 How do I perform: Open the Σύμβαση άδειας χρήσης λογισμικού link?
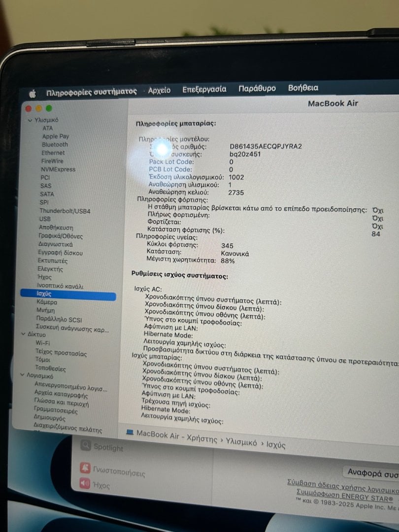point(343,486)
